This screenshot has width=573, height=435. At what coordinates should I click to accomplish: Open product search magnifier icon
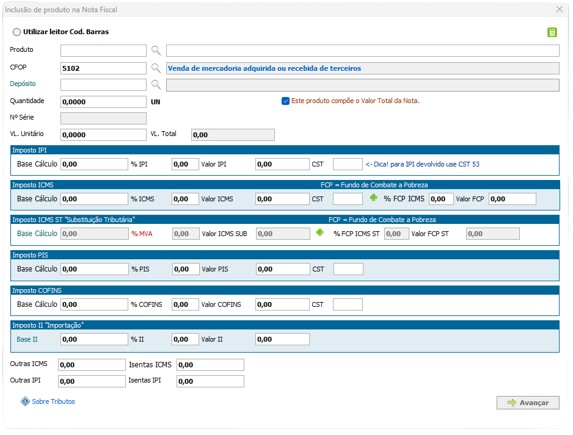pyautogui.click(x=156, y=50)
